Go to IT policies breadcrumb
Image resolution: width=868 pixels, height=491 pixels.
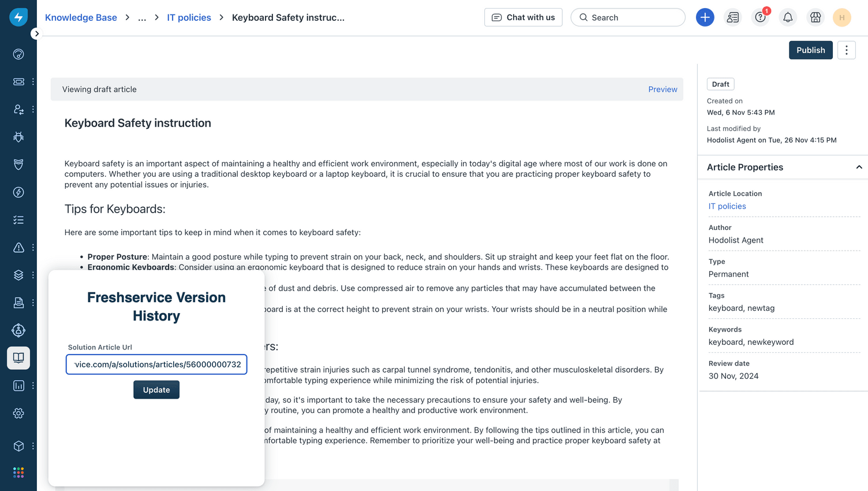coord(189,17)
